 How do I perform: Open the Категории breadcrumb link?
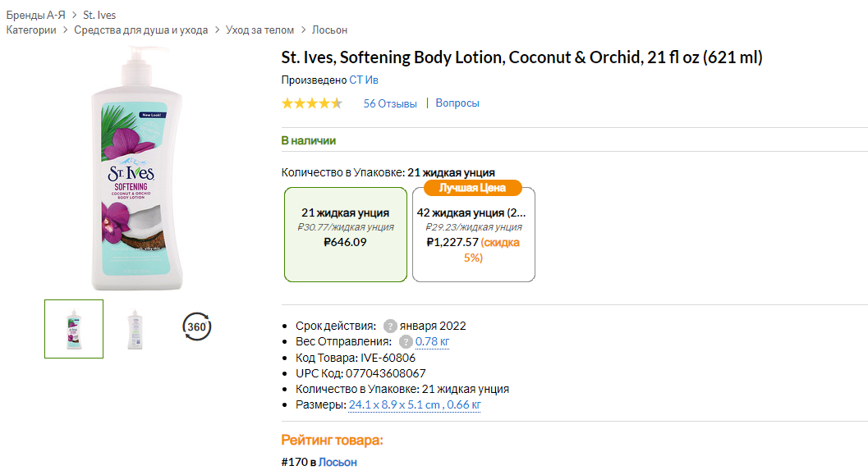pyautogui.click(x=31, y=30)
